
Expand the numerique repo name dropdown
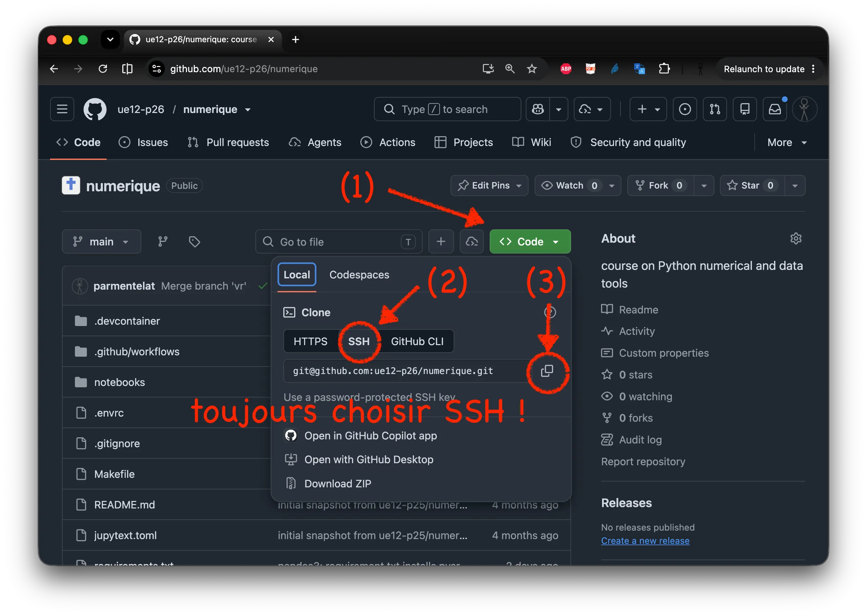(248, 110)
